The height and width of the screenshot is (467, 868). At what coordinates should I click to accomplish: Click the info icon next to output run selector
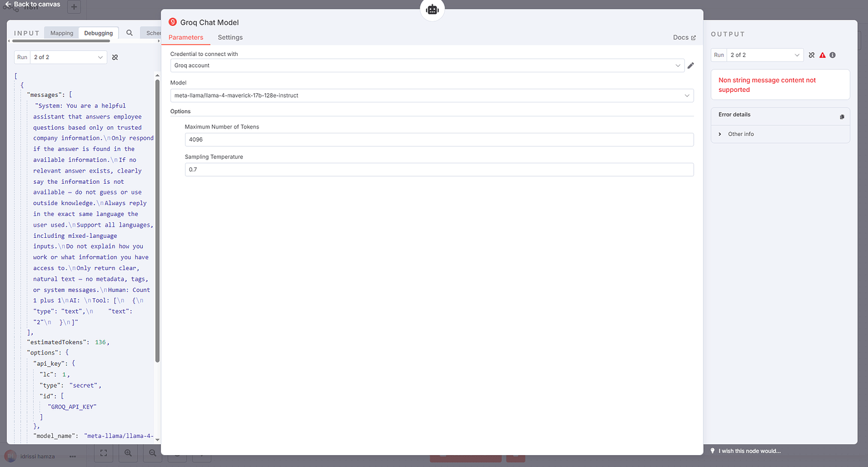pos(832,55)
